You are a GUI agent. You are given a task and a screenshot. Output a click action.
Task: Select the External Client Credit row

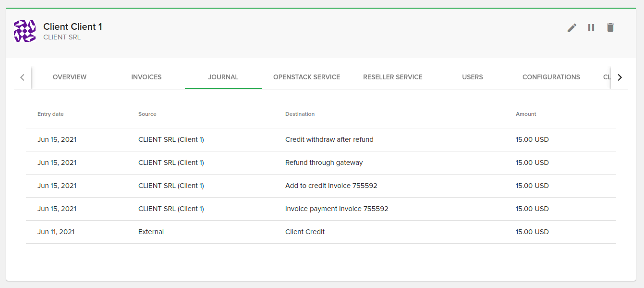pyautogui.click(x=304, y=232)
